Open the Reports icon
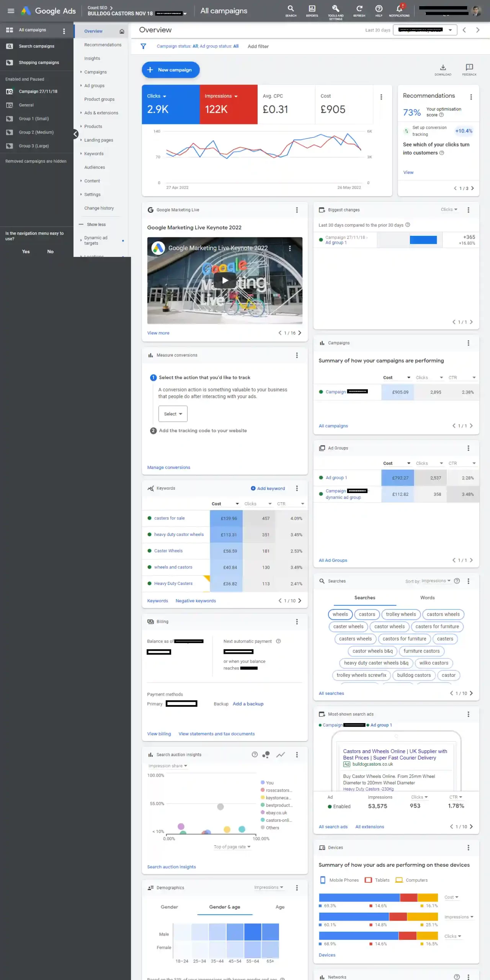The height and width of the screenshot is (980, 490). pyautogui.click(x=312, y=10)
